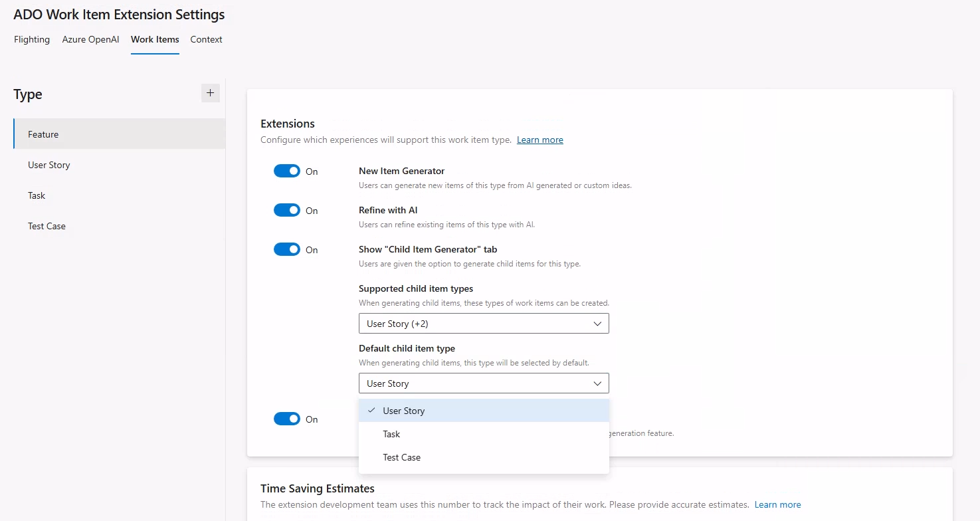Click the Supported child item types chevron icon
The height and width of the screenshot is (521, 980).
(597, 324)
